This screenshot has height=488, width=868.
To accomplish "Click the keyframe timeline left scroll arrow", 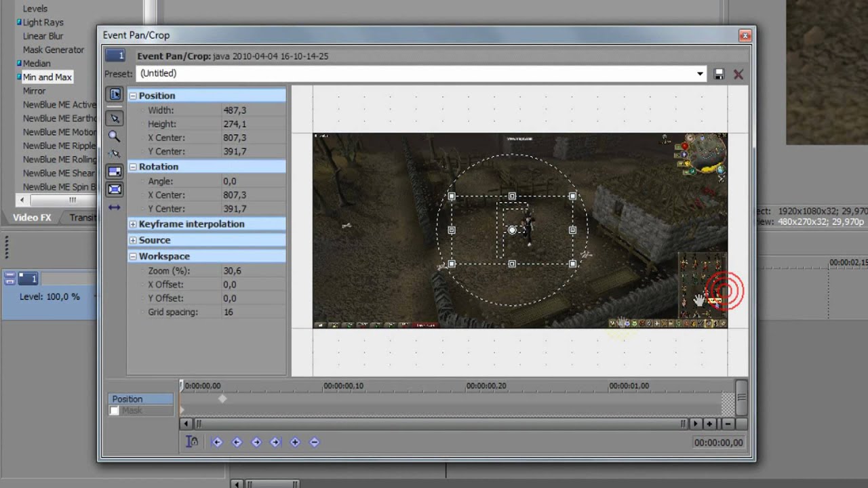I will (186, 424).
